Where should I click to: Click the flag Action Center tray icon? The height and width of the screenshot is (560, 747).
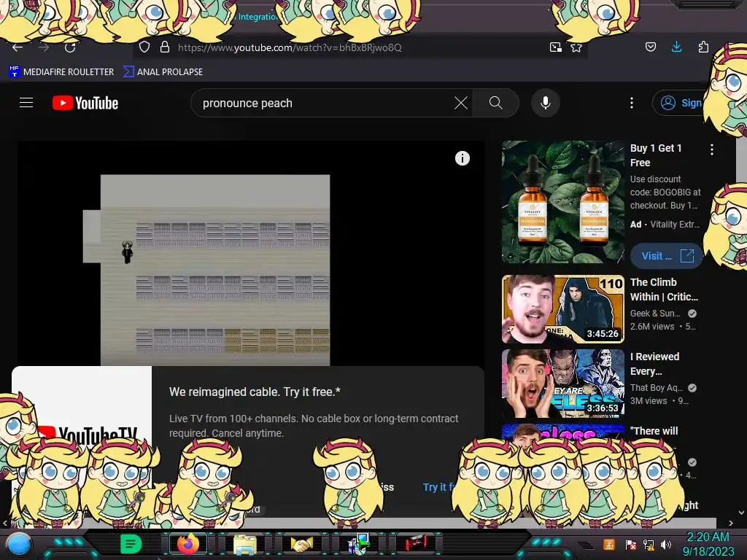click(x=630, y=545)
